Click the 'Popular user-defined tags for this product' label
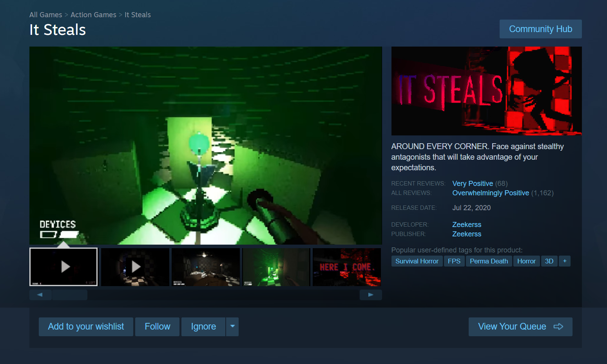The image size is (607, 364). tap(457, 250)
